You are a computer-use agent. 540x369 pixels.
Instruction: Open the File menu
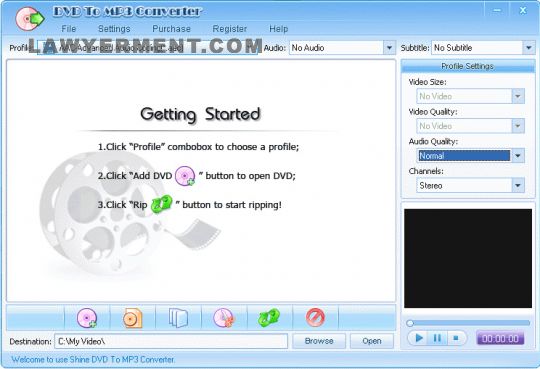tap(69, 29)
